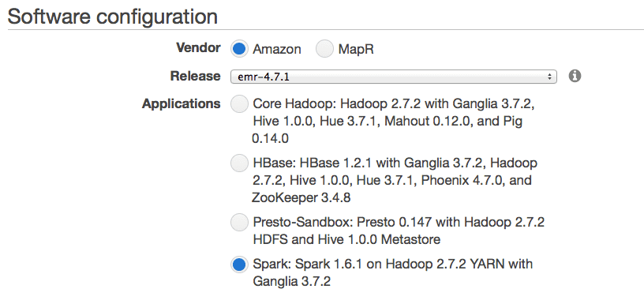
Task: Click the Applications field label
Action: [x=182, y=104]
